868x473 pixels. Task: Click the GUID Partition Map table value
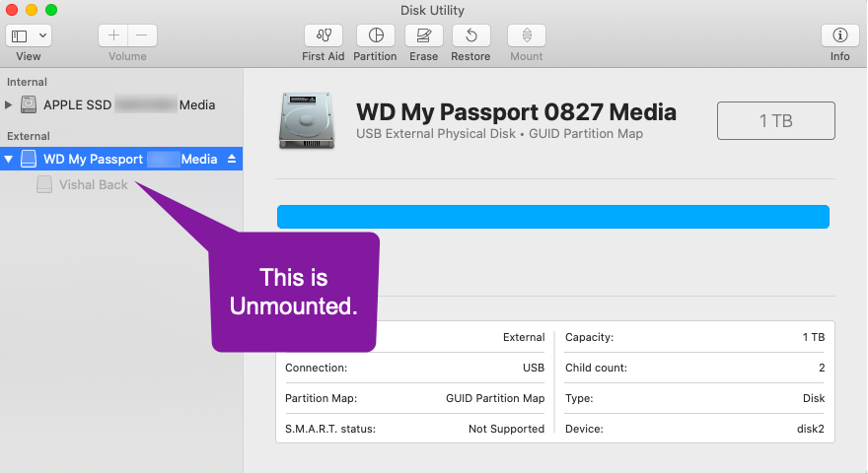495,398
